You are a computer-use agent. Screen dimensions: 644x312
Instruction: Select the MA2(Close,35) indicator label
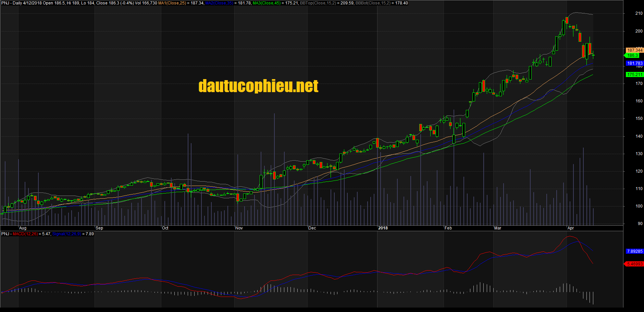click(219, 3)
